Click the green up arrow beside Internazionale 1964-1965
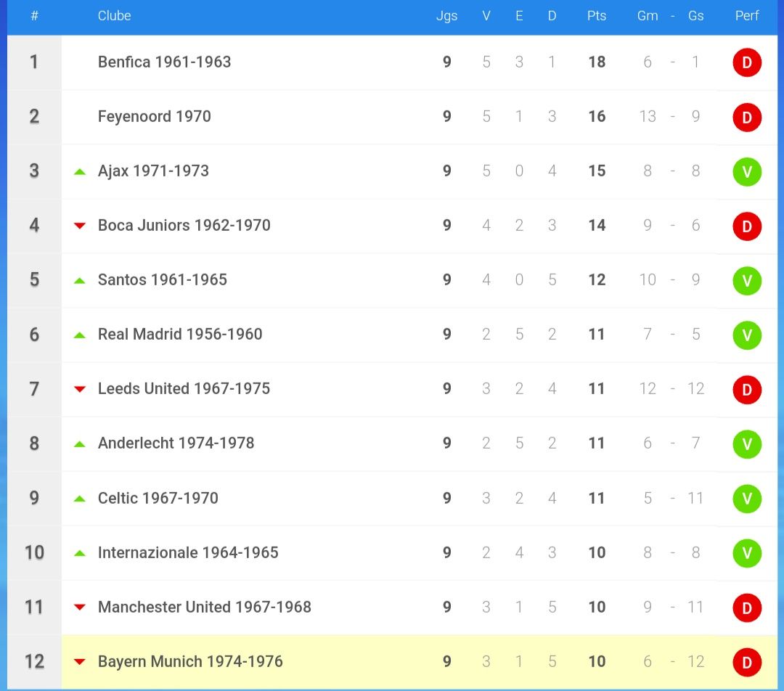The image size is (784, 691). [x=80, y=553]
